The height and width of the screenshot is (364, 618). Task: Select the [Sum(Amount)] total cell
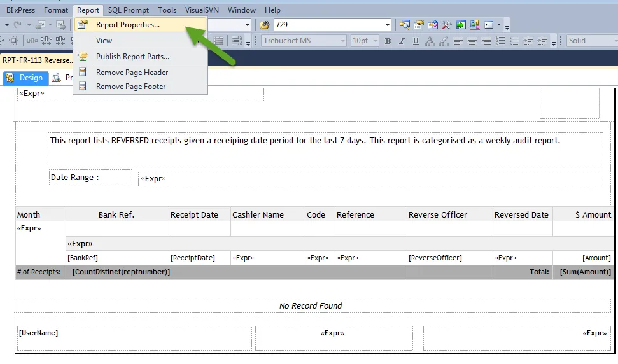pos(584,272)
